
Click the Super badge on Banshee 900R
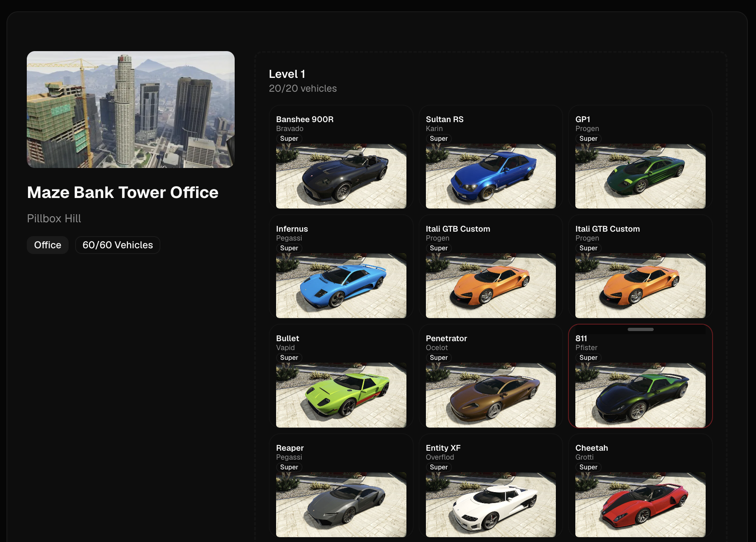pyautogui.click(x=289, y=139)
